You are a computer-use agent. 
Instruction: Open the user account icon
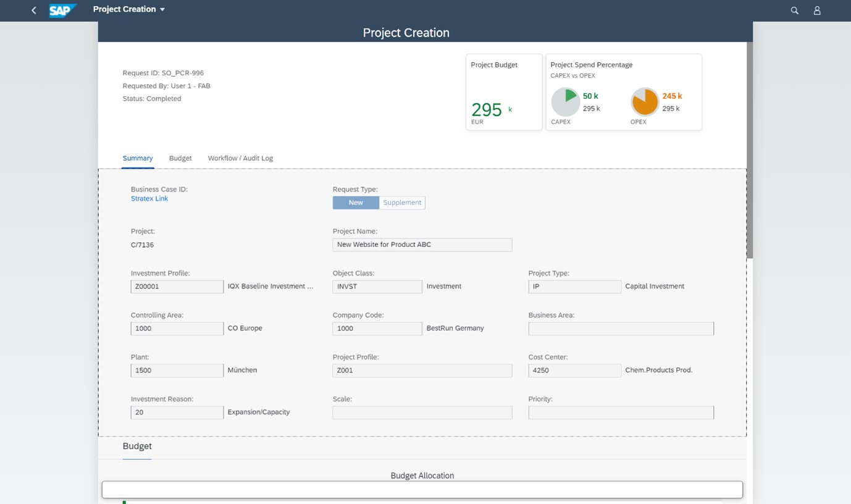click(x=817, y=10)
